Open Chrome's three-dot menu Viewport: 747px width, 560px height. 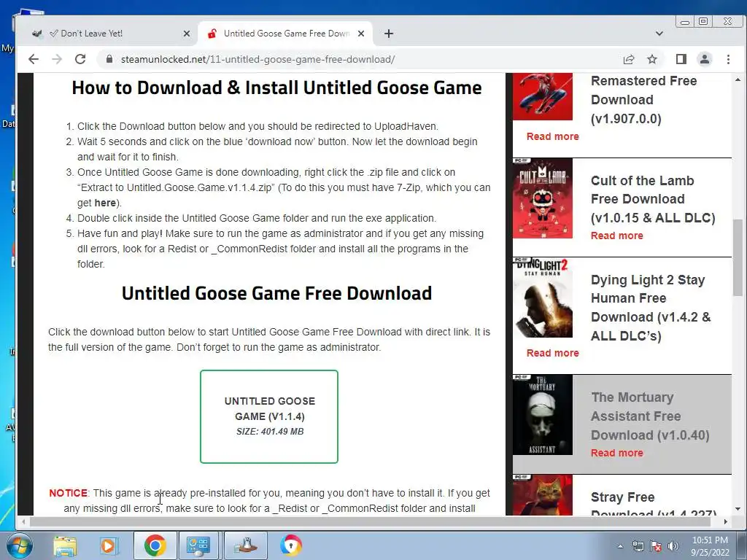point(728,59)
